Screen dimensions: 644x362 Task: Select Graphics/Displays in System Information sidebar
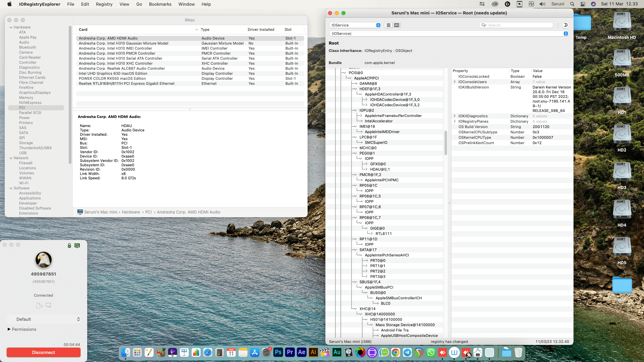coord(35,93)
